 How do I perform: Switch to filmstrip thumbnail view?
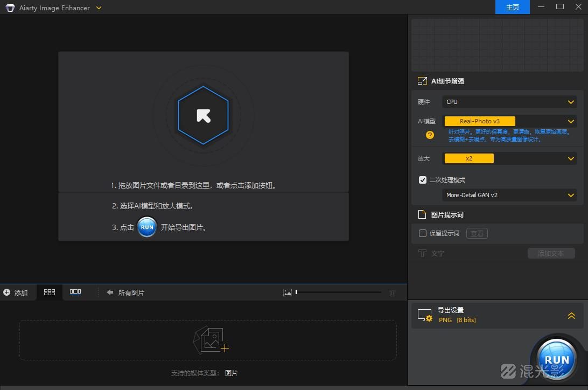[75, 292]
